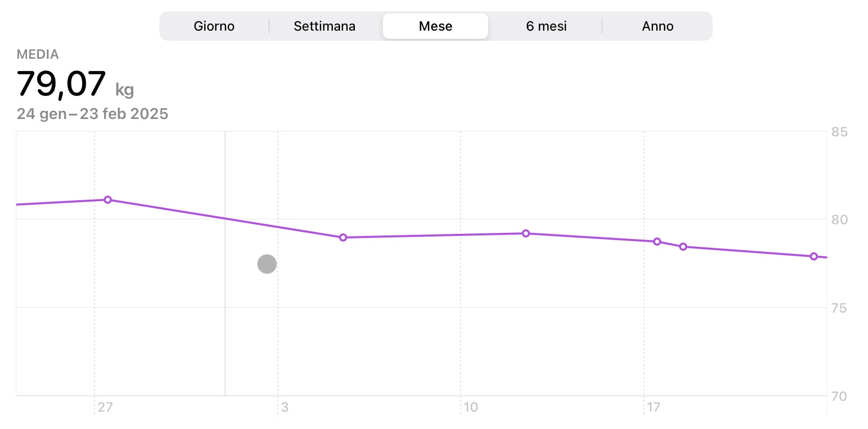Viewport: 868px width, 429px height.
Task: Click the 79,07 average weight value
Action: (61, 84)
